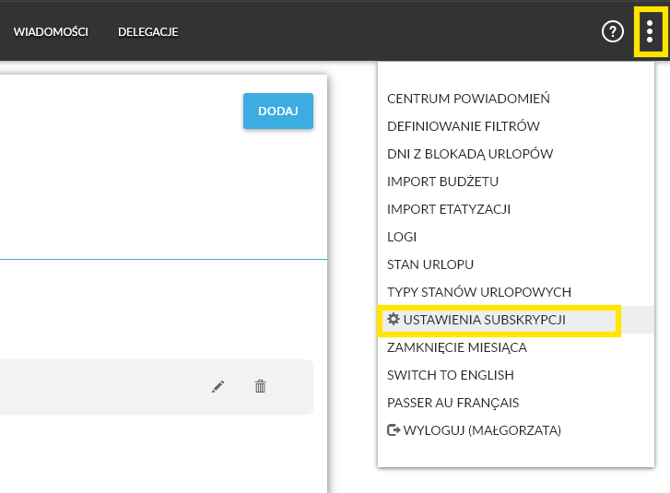Choose ZAMKNIĘCIE MIESIĄCA from the menu

(x=457, y=347)
